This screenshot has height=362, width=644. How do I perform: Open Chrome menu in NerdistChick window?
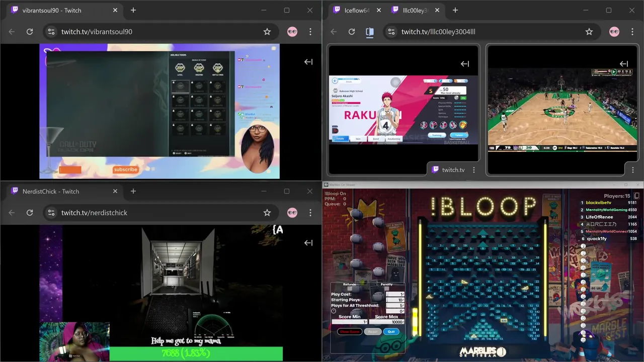click(x=310, y=213)
